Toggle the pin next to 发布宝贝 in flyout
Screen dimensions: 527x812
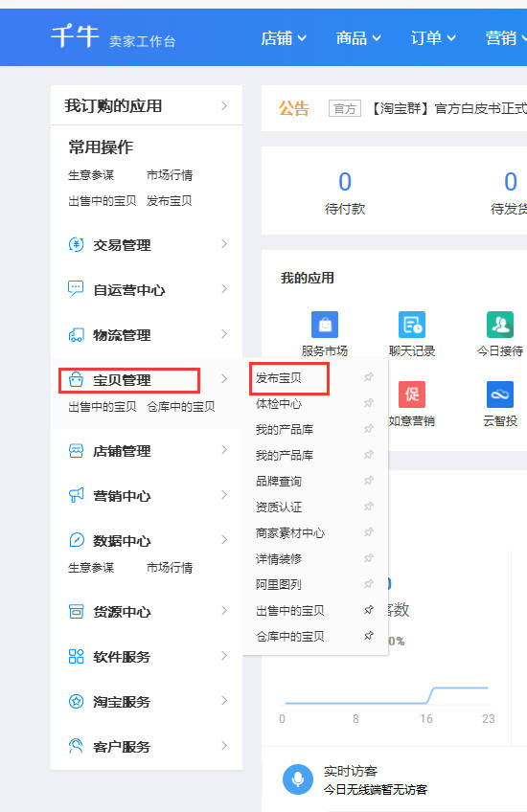click(369, 377)
